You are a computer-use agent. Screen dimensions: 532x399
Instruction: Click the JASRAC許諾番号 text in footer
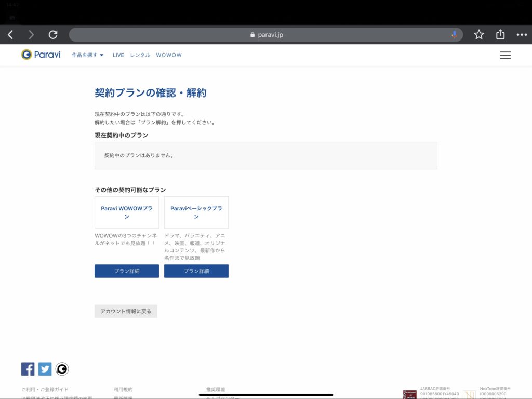[435, 389]
